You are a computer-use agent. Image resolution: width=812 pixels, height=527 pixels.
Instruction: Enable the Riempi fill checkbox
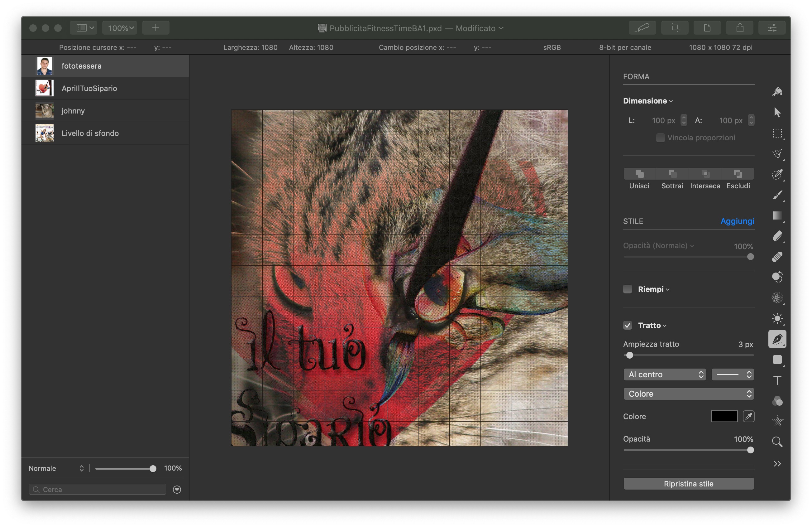[628, 289]
